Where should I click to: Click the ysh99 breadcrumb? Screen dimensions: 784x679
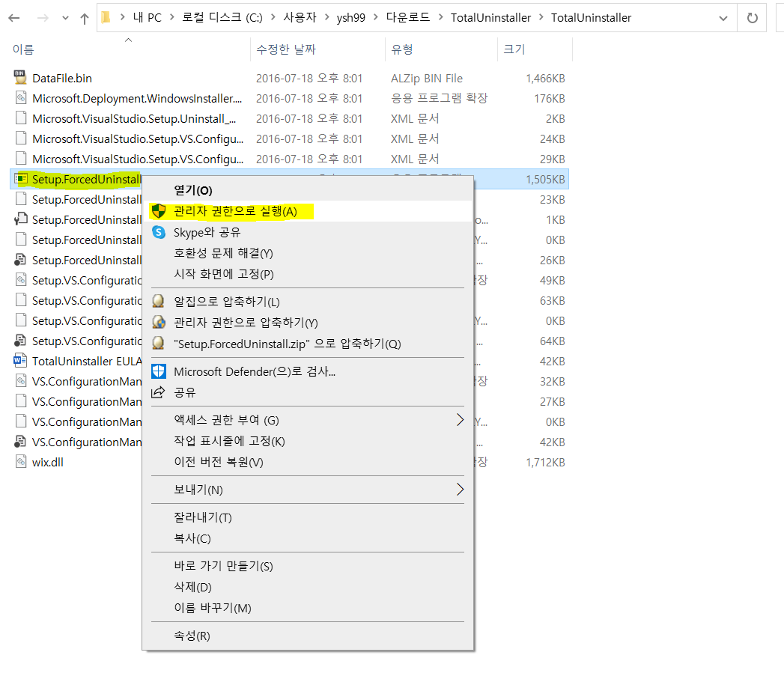pyautogui.click(x=350, y=17)
